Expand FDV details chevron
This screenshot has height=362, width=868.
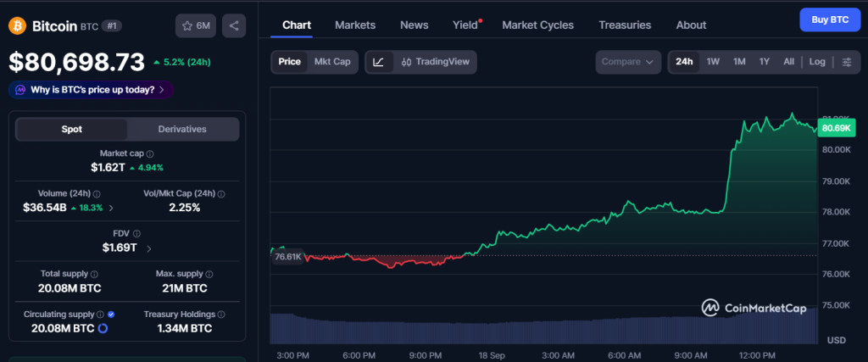click(x=148, y=248)
